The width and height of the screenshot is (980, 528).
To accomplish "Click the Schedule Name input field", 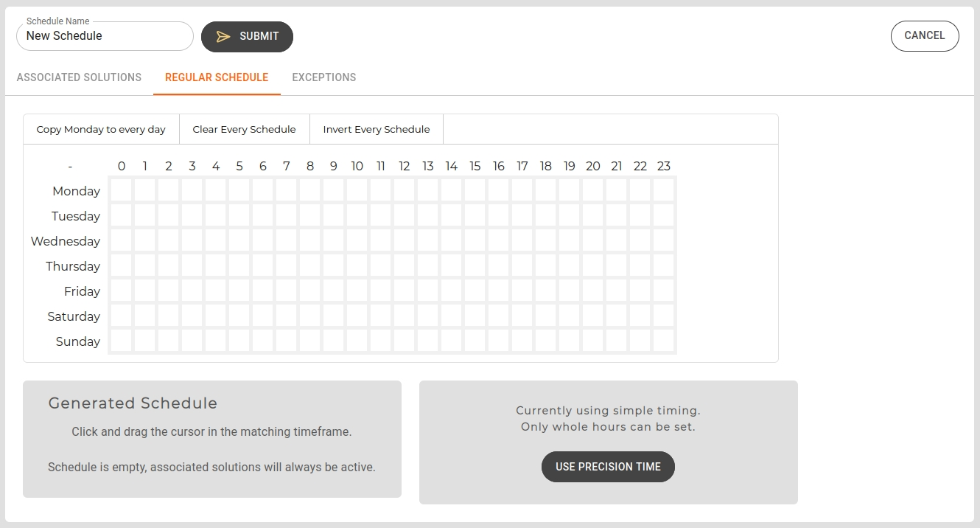I will [105, 36].
